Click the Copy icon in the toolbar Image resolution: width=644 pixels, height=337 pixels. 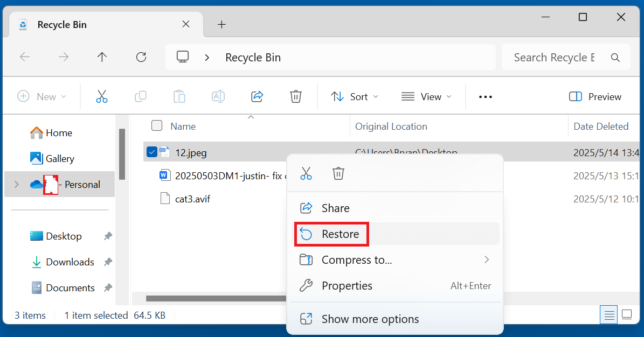pos(141,96)
